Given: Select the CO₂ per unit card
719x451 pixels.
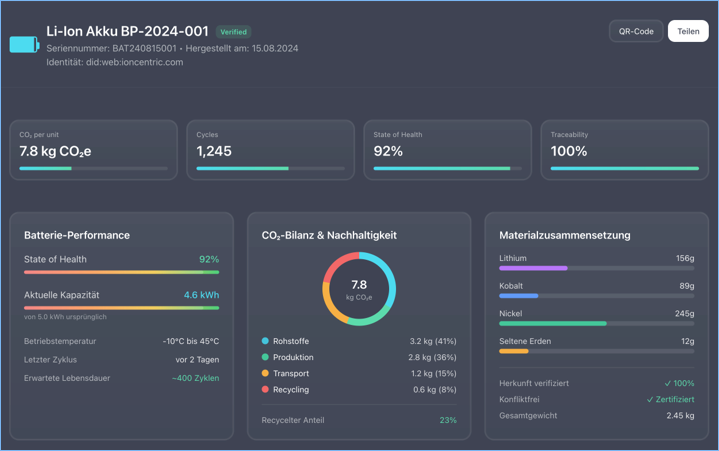Looking at the screenshot, I should pos(93,150).
